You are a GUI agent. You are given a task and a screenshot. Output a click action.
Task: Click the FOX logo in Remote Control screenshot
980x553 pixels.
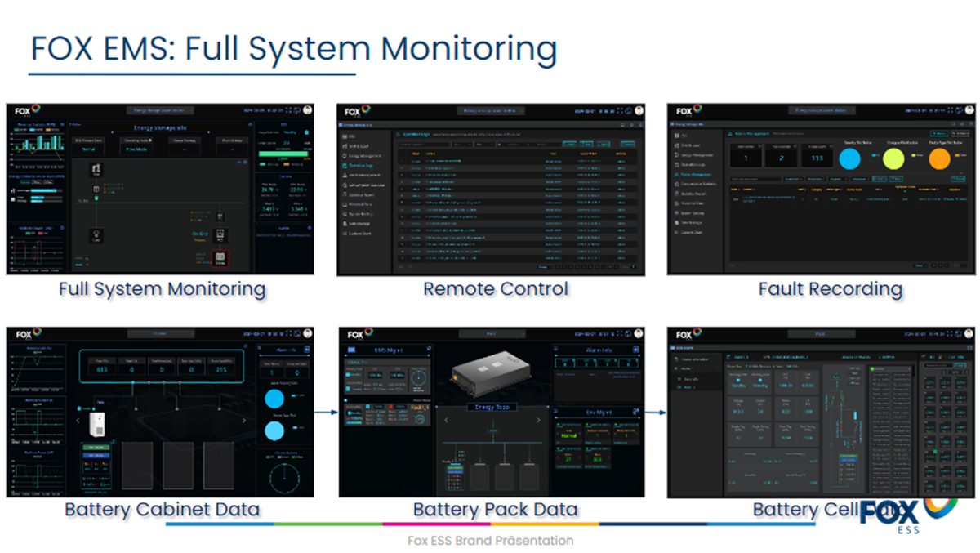coord(357,111)
